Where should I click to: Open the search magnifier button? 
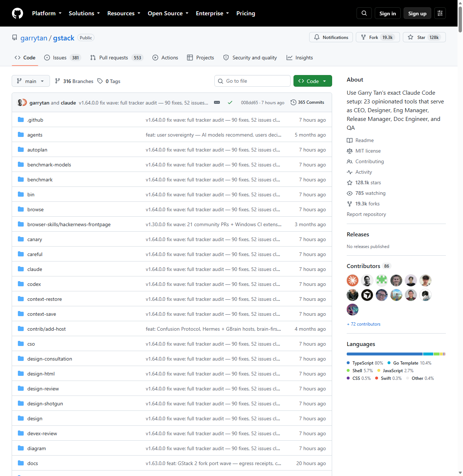tap(364, 13)
